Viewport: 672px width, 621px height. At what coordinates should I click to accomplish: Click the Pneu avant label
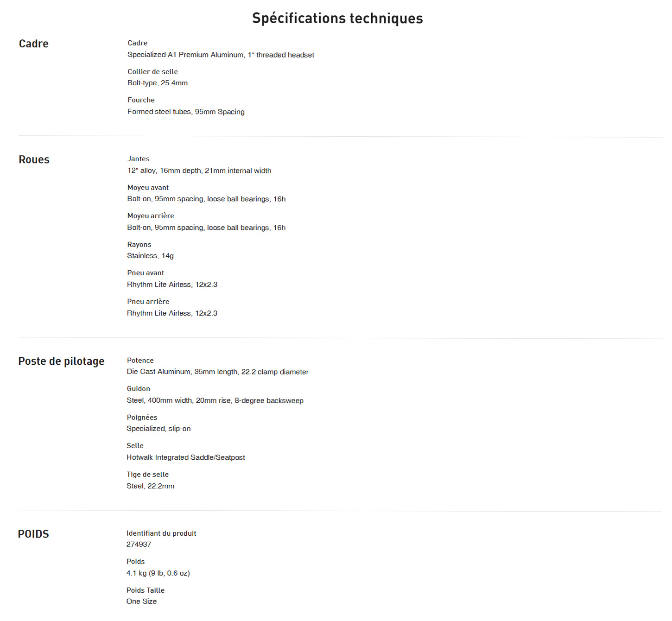pyautogui.click(x=146, y=273)
